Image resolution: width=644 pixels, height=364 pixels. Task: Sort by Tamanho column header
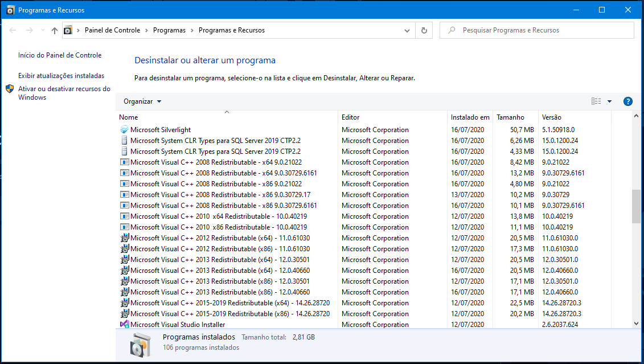(515, 117)
